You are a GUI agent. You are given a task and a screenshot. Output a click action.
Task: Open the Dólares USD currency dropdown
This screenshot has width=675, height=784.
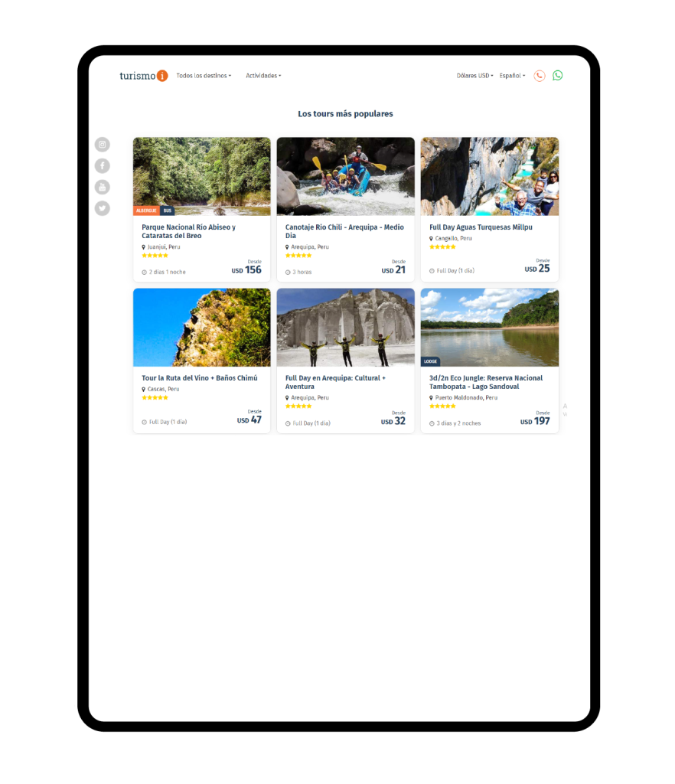(x=474, y=76)
